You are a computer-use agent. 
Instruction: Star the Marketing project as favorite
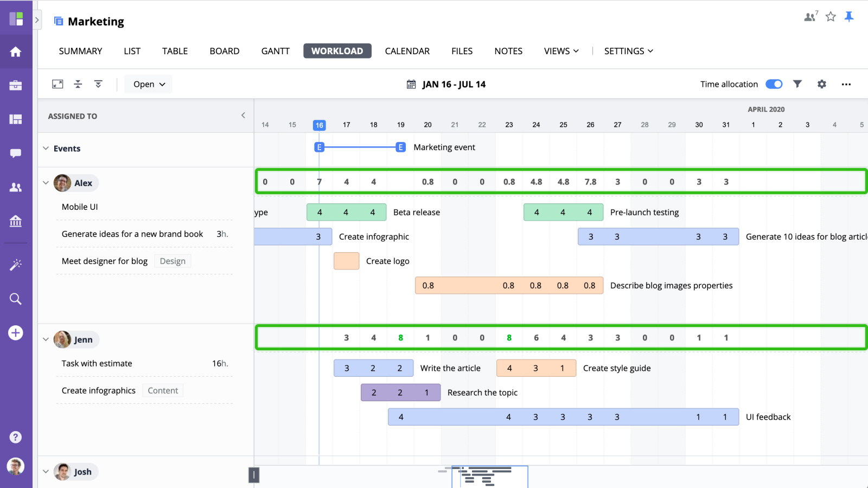point(831,17)
